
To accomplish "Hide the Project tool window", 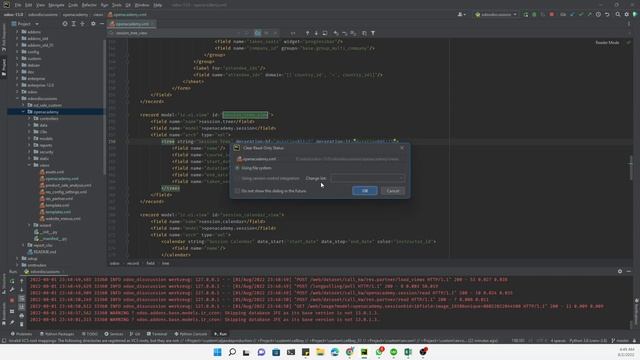I will (x=102, y=24).
